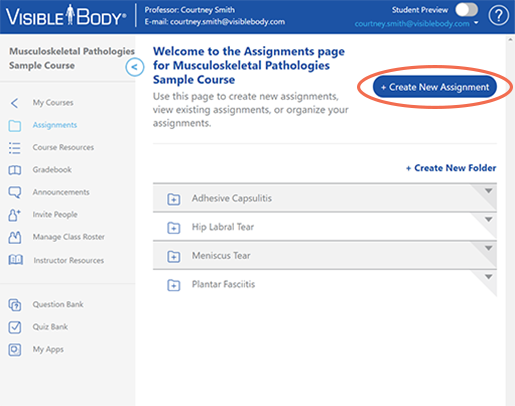Click the Announcements speech bubble icon
This screenshot has height=406, width=515.
point(15,192)
